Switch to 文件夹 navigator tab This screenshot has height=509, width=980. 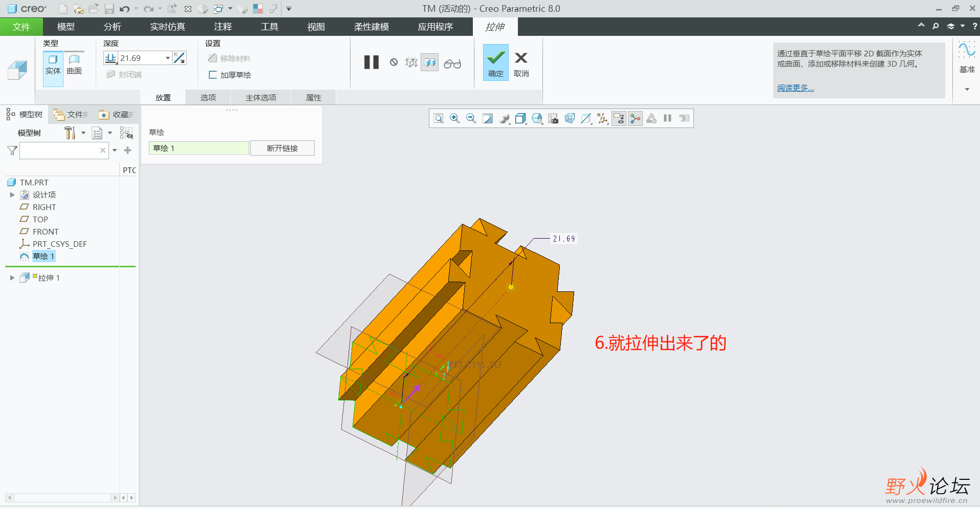point(72,114)
